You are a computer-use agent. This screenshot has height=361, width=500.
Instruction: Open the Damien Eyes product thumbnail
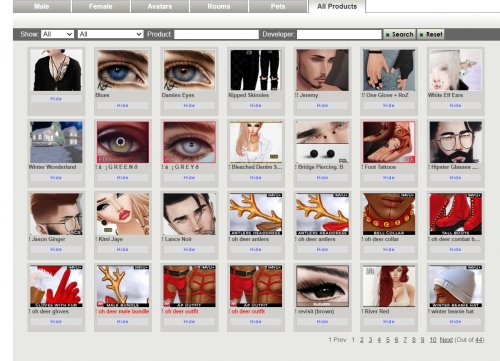click(x=189, y=70)
